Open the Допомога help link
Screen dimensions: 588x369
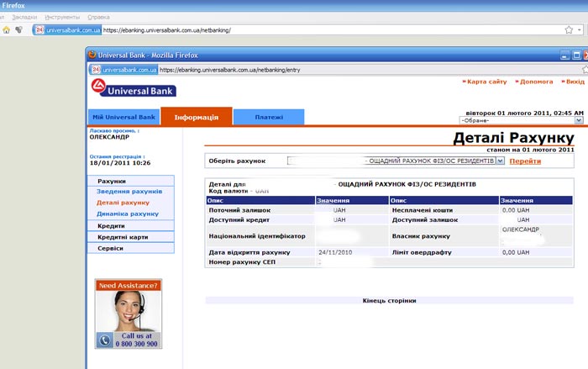point(534,82)
